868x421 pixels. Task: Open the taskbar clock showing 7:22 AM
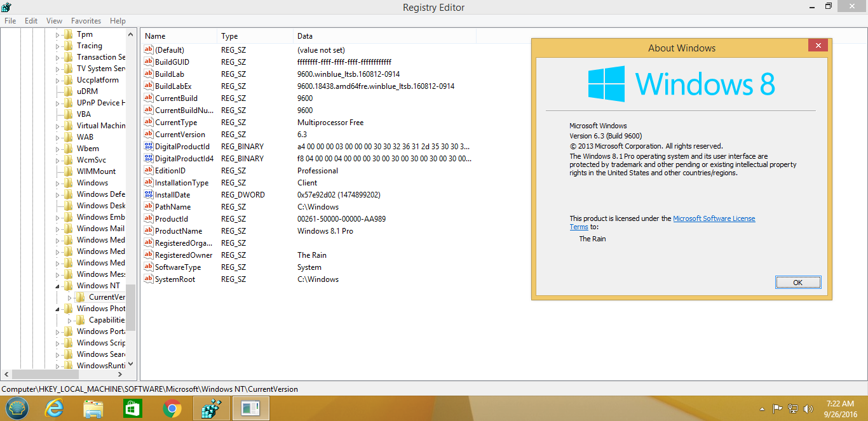[839, 408]
